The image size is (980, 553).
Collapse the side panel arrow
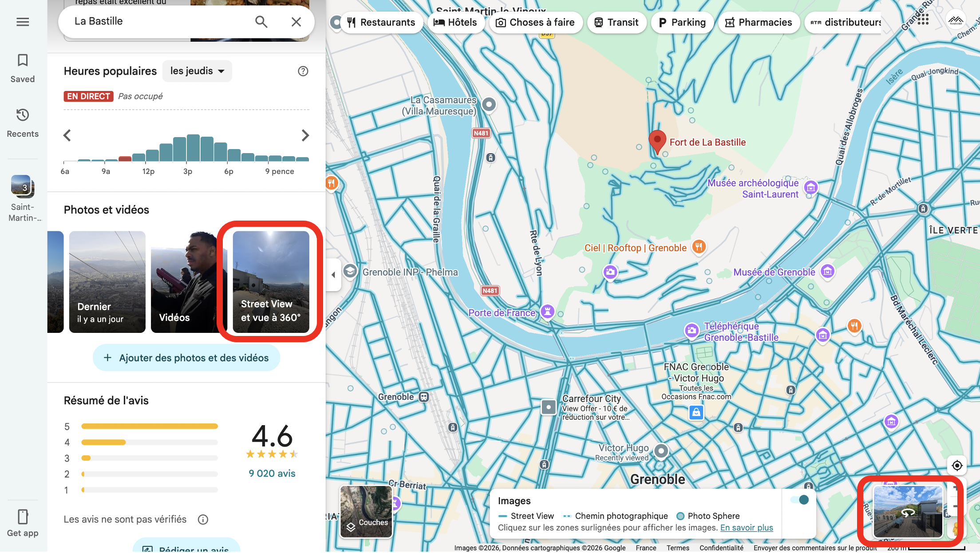pos(333,275)
